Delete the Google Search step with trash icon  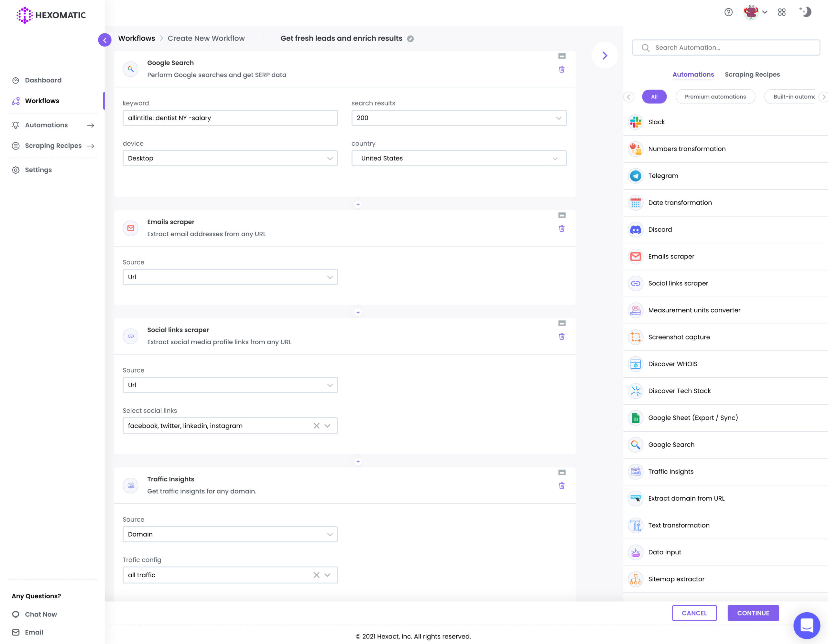click(x=561, y=69)
